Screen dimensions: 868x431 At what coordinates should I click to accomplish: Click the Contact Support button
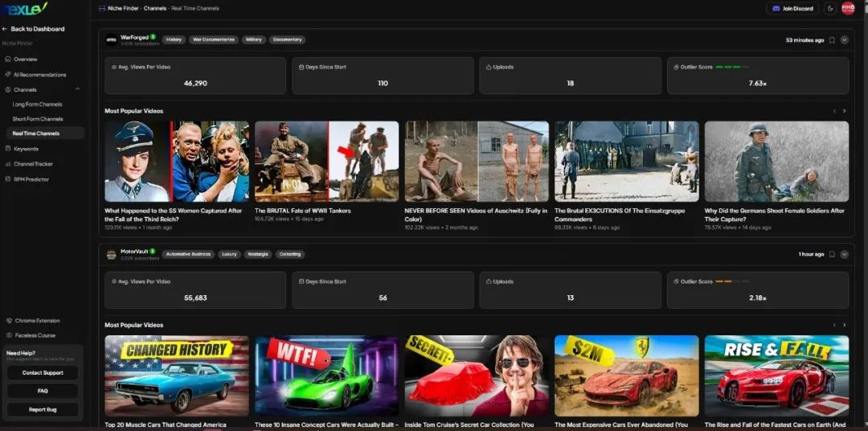43,373
